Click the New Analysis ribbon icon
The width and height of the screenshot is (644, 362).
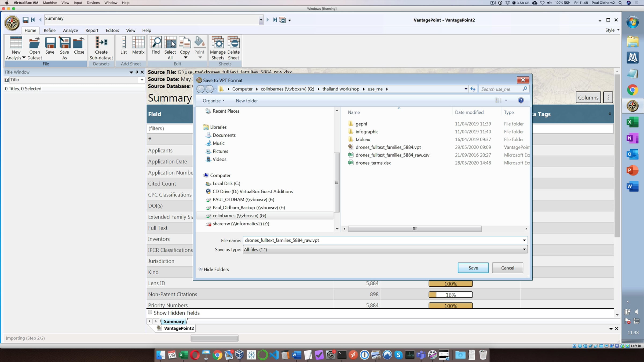[16, 48]
